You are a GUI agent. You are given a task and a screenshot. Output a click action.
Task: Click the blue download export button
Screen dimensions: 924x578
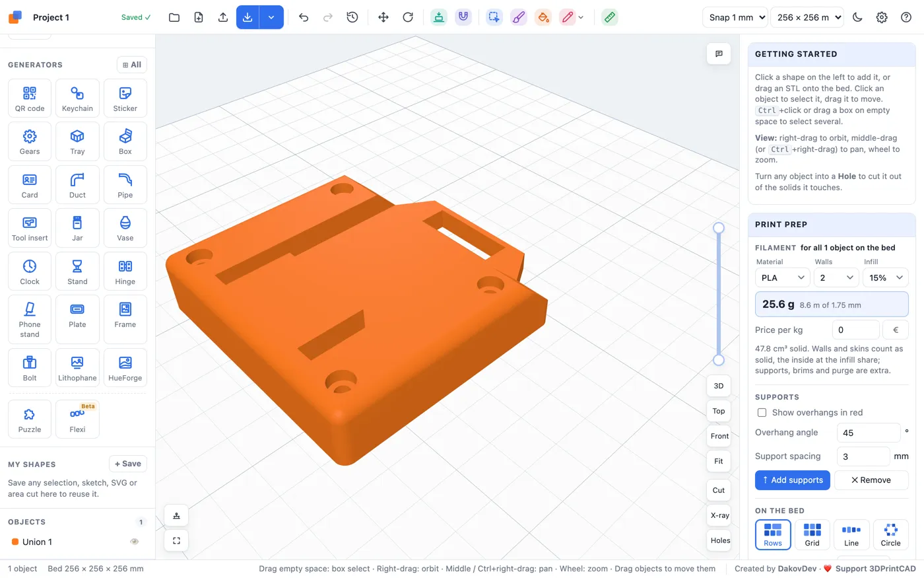[x=247, y=17]
